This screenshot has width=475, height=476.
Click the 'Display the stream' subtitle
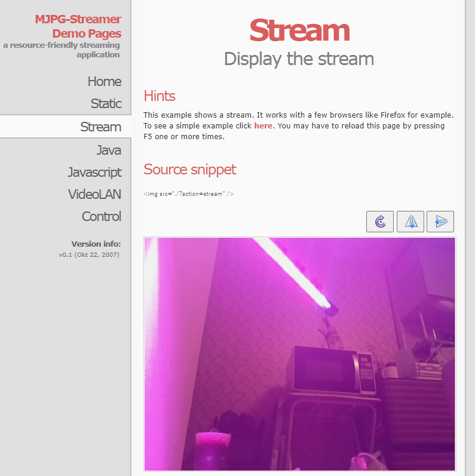point(299,59)
